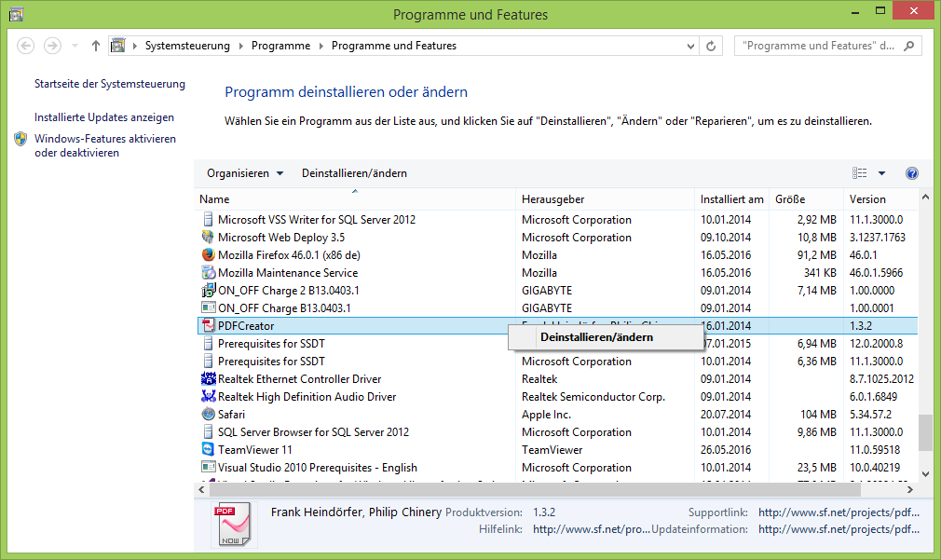This screenshot has width=941, height=560.
Task: Click the Mozilla Firefox icon in list
Action: pyautogui.click(x=209, y=255)
